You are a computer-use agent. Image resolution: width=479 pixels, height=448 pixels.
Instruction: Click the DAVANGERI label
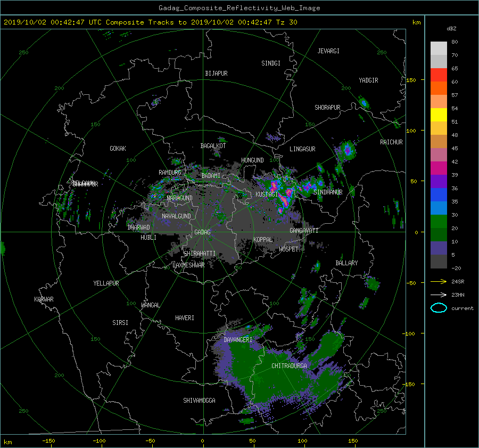coord(238,340)
